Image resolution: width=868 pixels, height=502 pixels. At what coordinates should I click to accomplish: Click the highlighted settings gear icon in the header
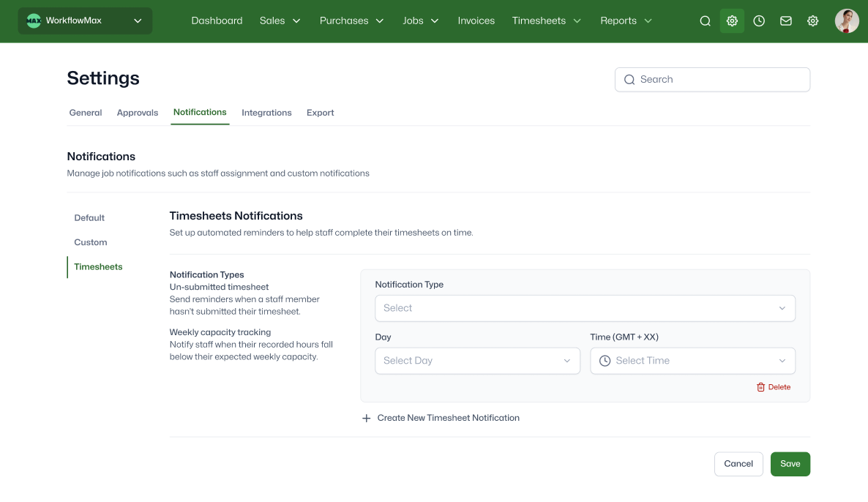[732, 21]
